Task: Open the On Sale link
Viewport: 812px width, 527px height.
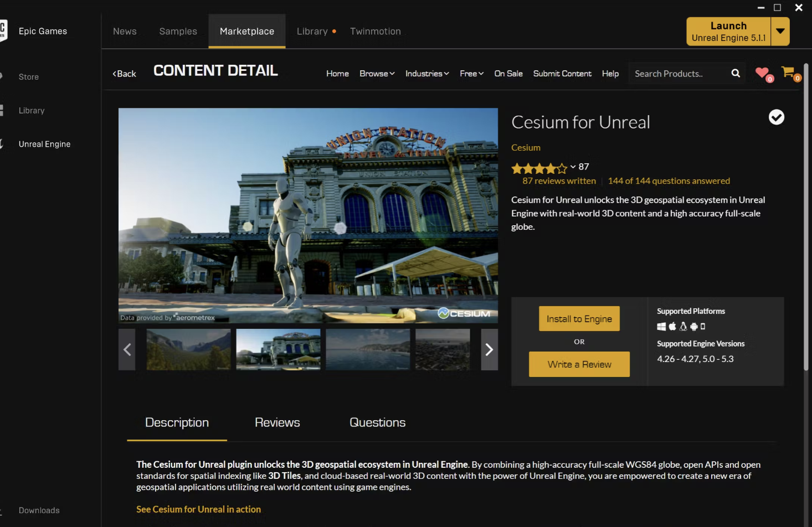Action: [x=508, y=74]
